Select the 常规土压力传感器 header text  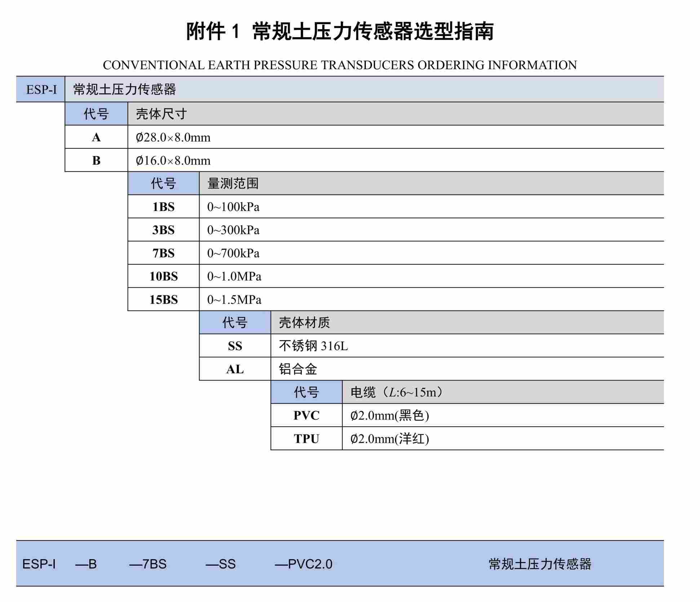(x=125, y=89)
